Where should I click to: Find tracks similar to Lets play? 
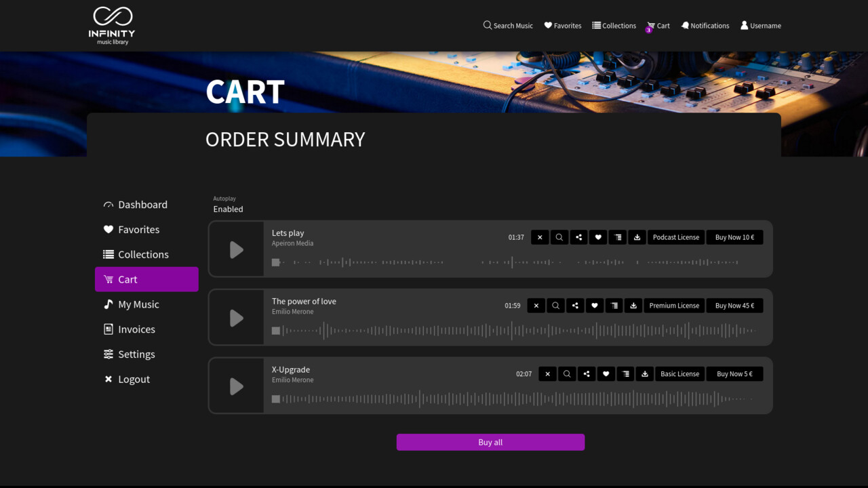click(559, 237)
